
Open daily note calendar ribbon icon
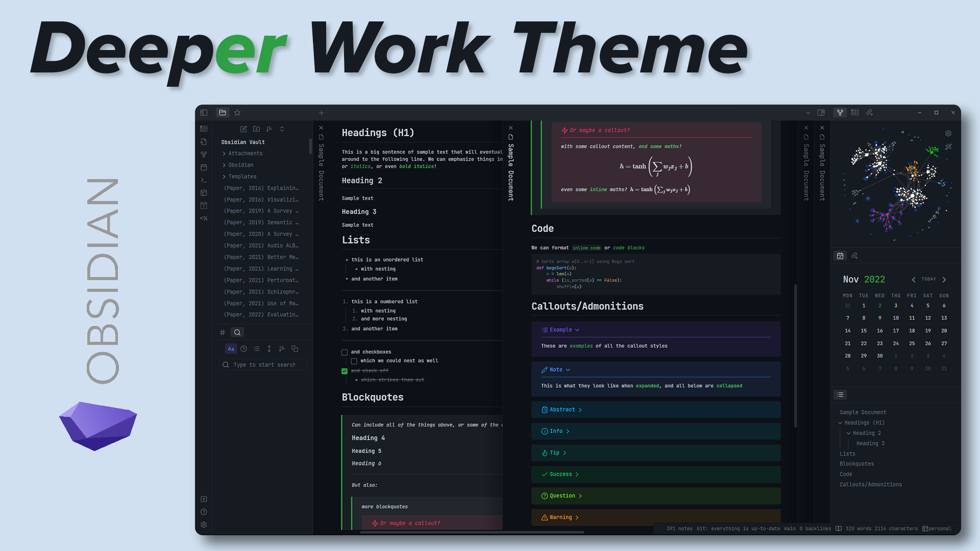(x=204, y=167)
